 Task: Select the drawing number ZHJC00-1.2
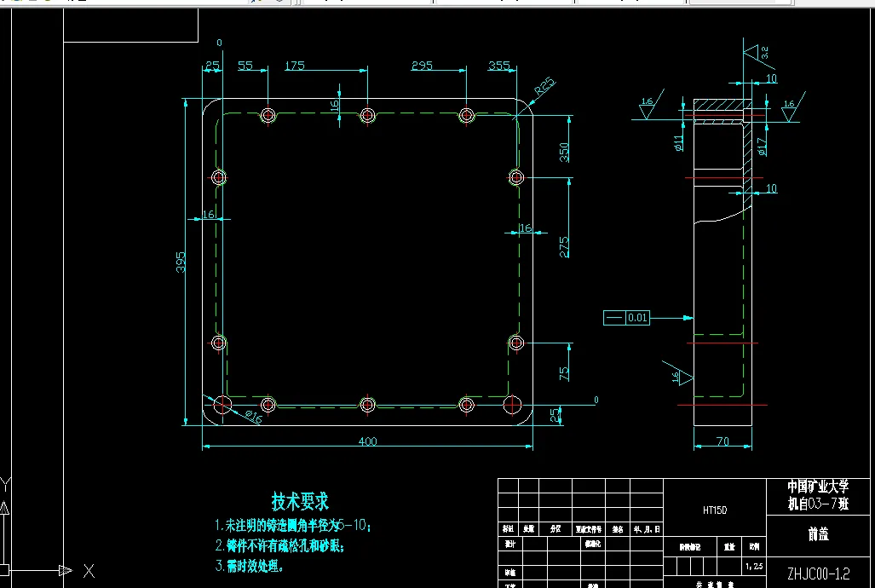(819, 574)
